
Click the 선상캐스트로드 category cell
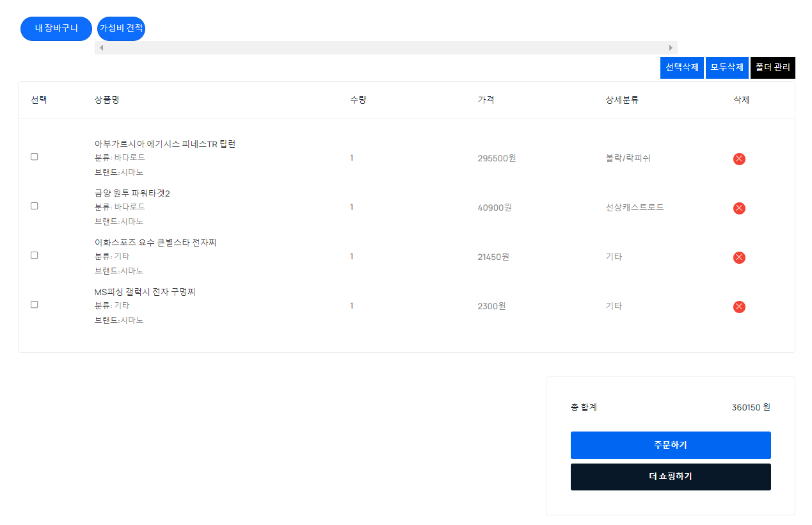[x=635, y=207]
